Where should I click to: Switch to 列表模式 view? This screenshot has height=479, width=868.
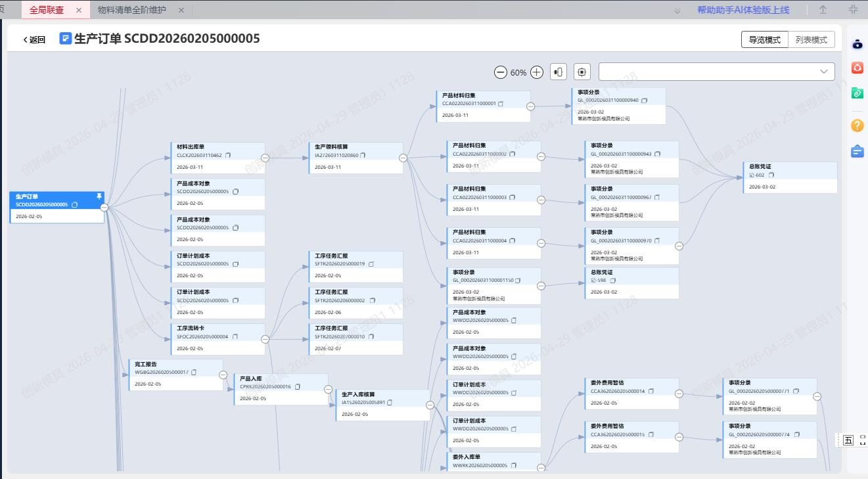pos(811,39)
